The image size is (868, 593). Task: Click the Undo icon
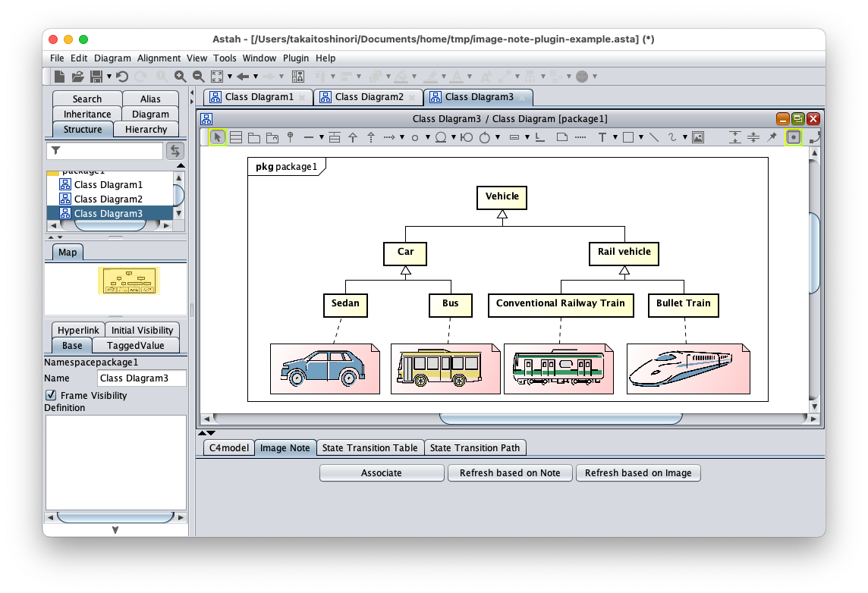point(122,77)
